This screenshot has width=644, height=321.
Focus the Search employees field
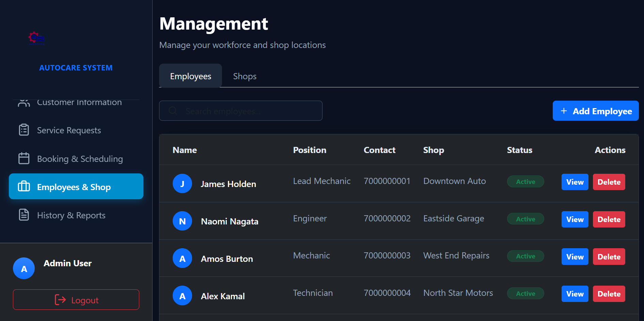pos(240,111)
